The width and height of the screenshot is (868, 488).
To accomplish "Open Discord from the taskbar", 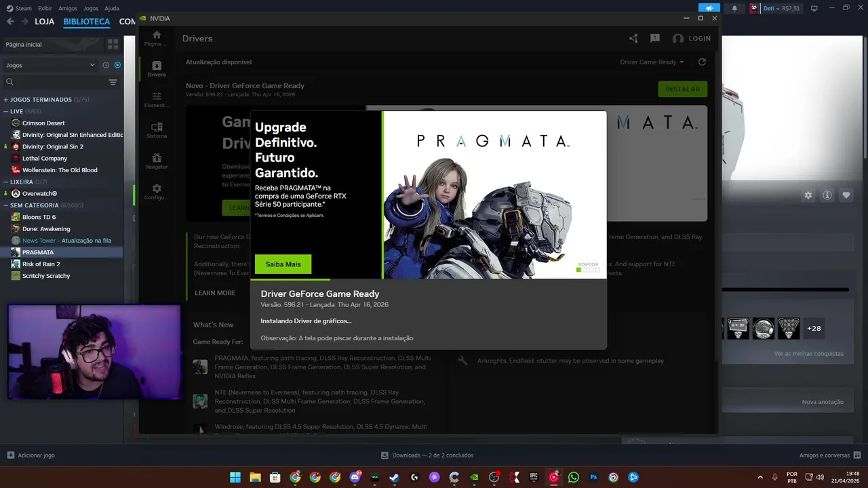I will point(355,477).
